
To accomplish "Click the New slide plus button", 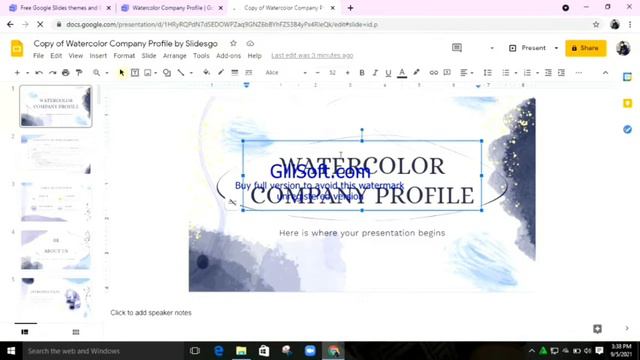I will click(x=17, y=73).
